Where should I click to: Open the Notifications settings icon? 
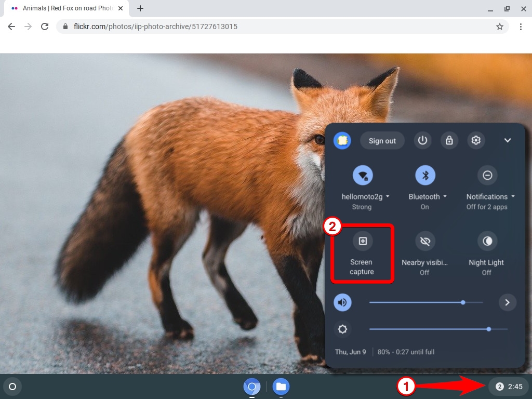click(x=487, y=175)
